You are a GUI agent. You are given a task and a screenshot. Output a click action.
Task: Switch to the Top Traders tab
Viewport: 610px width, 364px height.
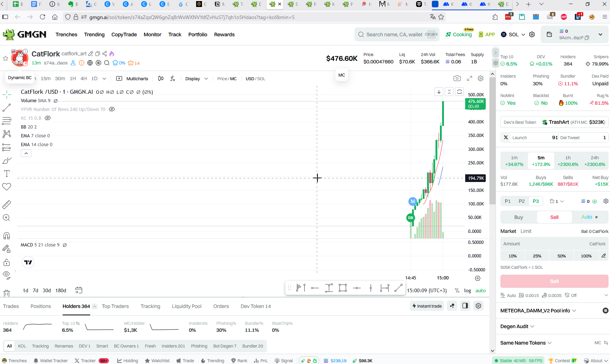pyautogui.click(x=115, y=306)
